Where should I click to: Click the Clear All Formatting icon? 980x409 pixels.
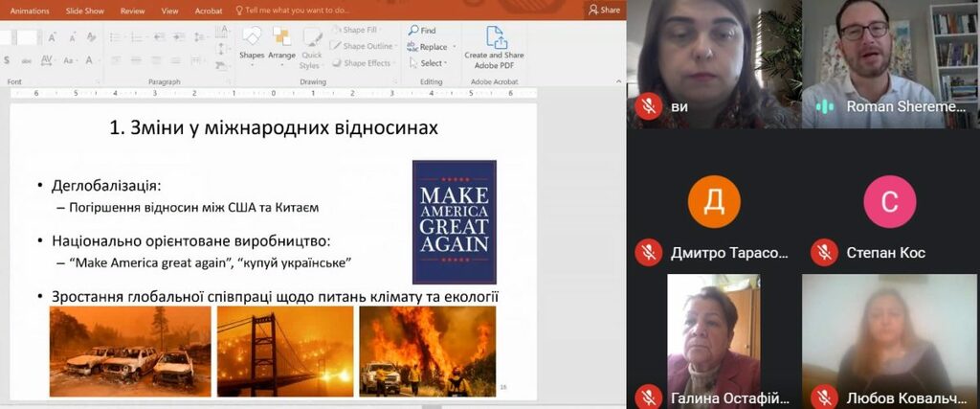91,37
